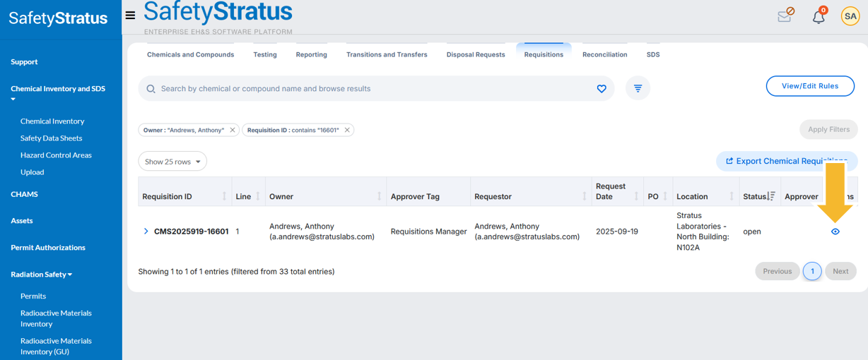Switch to the Testing tab
Viewport: 868px width, 360px height.
click(265, 54)
